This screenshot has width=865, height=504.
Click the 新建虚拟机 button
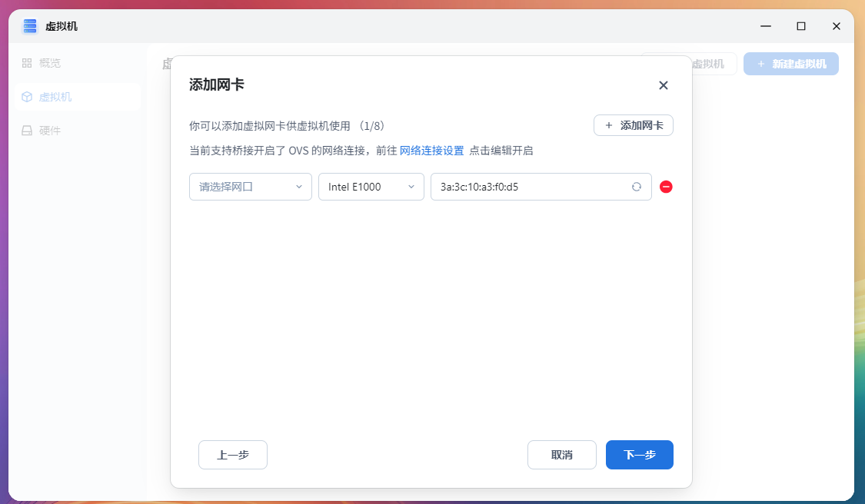pyautogui.click(x=790, y=64)
